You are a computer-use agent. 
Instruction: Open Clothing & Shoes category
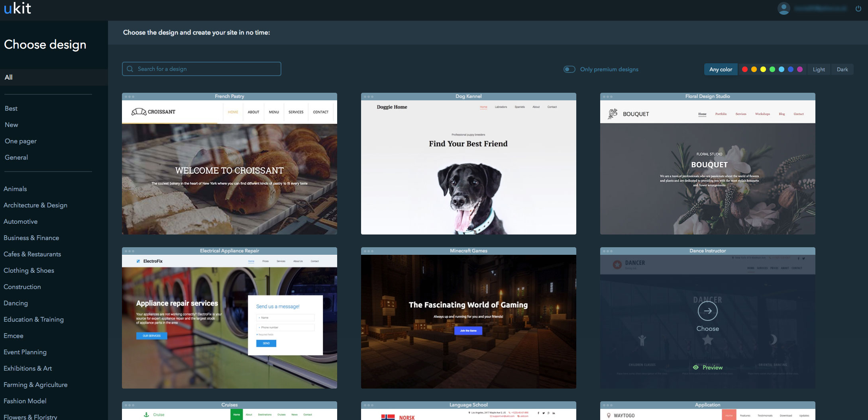click(29, 271)
